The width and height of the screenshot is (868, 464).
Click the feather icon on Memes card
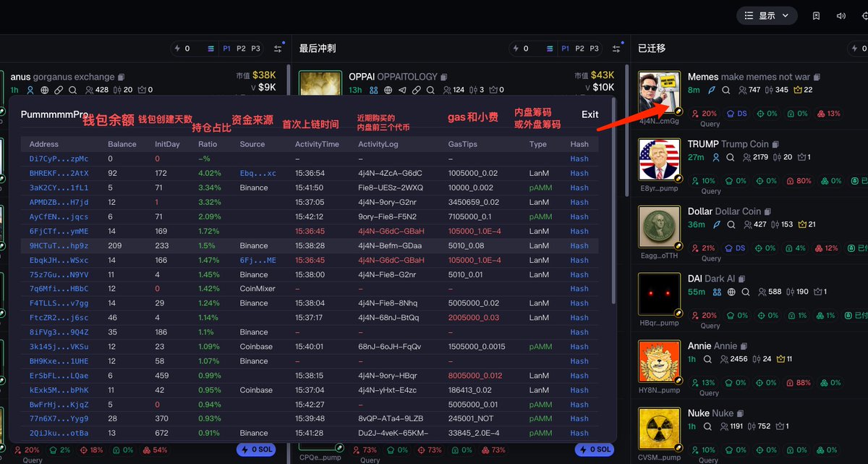[x=711, y=90]
